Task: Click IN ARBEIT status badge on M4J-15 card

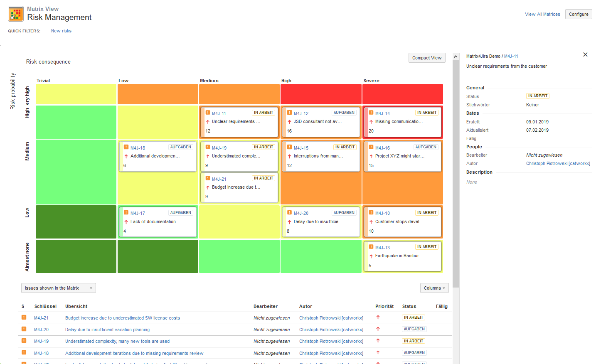Action: (345, 147)
